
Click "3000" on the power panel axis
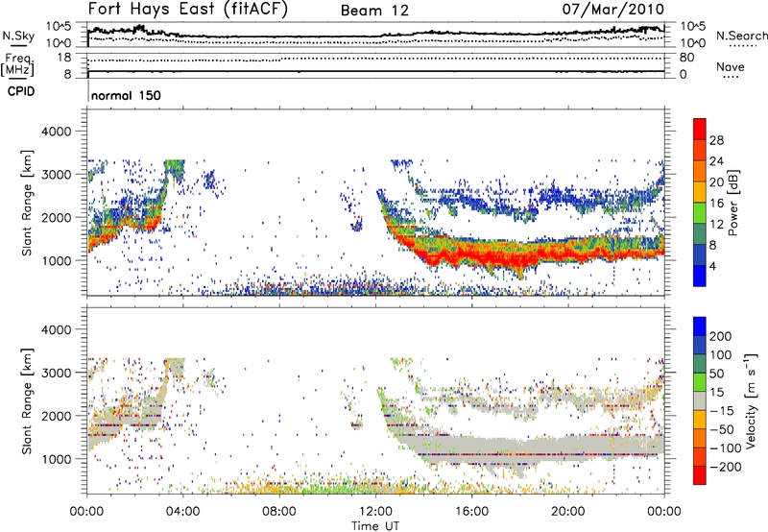coord(57,175)
